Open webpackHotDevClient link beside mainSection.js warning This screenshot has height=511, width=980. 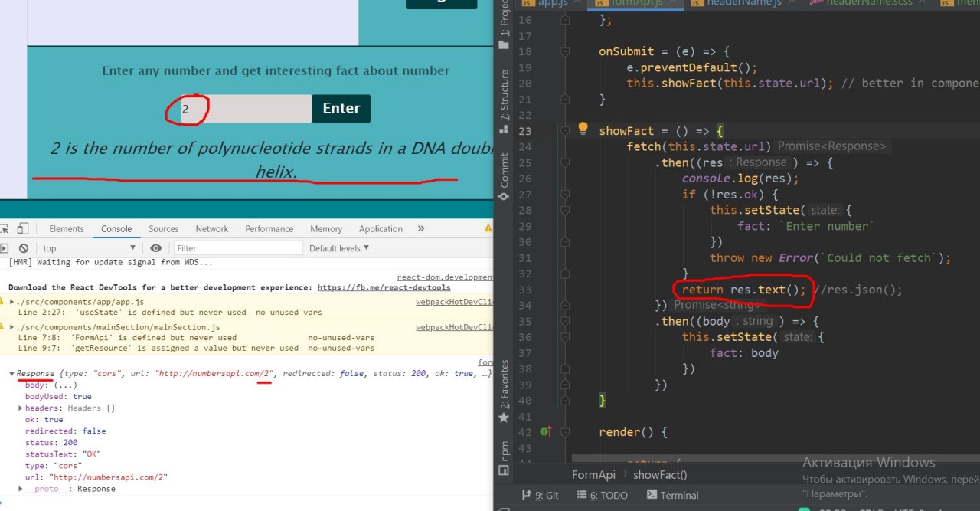click(x=455, y=327)
